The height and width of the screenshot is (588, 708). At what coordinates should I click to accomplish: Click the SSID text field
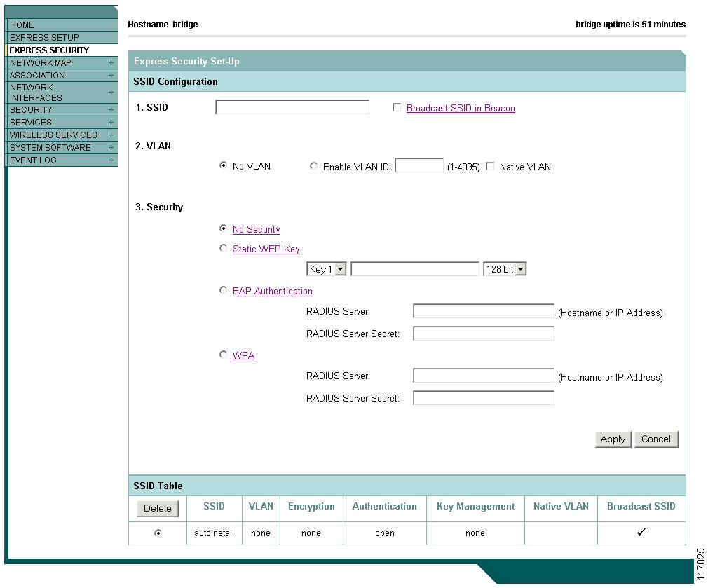click(x=292, y=107)
